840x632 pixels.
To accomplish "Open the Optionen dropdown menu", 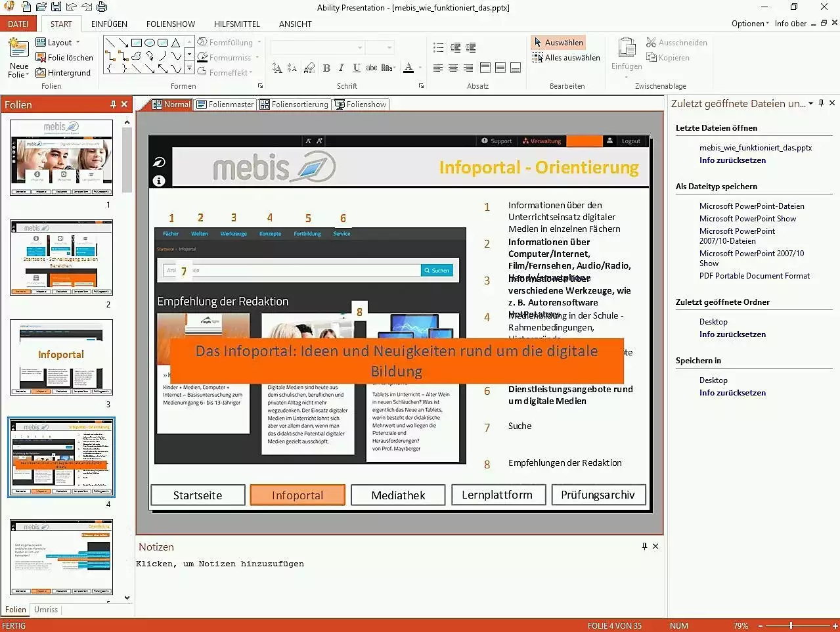I will [x=749, y=24].
